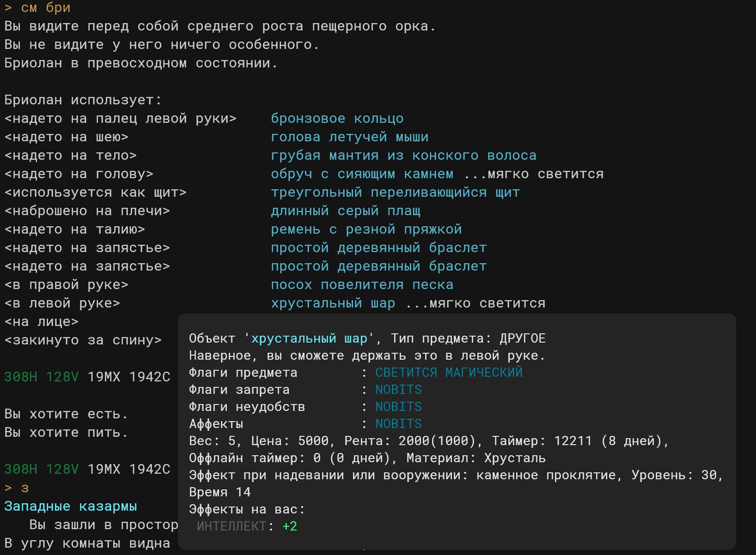Select the 'ремень с резной пряжкой' link
This screenshot has width=756, height=555.
coord(366,229)
